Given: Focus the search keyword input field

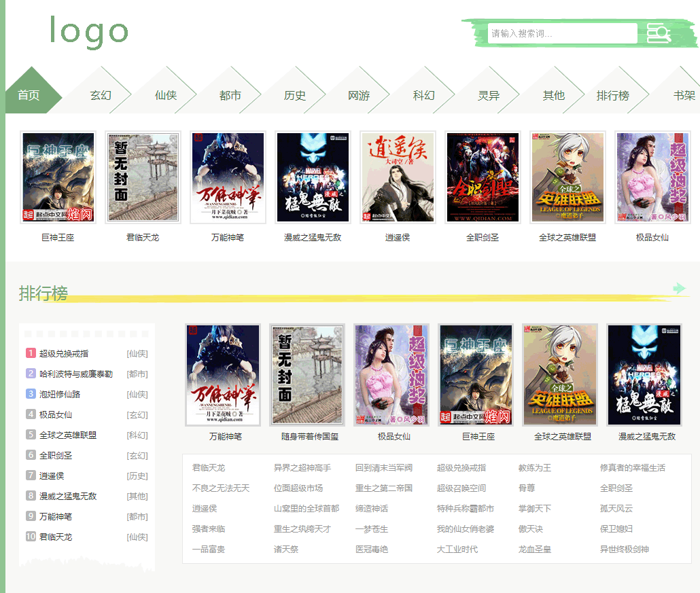Looking at the screenshot, I should [562, 33].
